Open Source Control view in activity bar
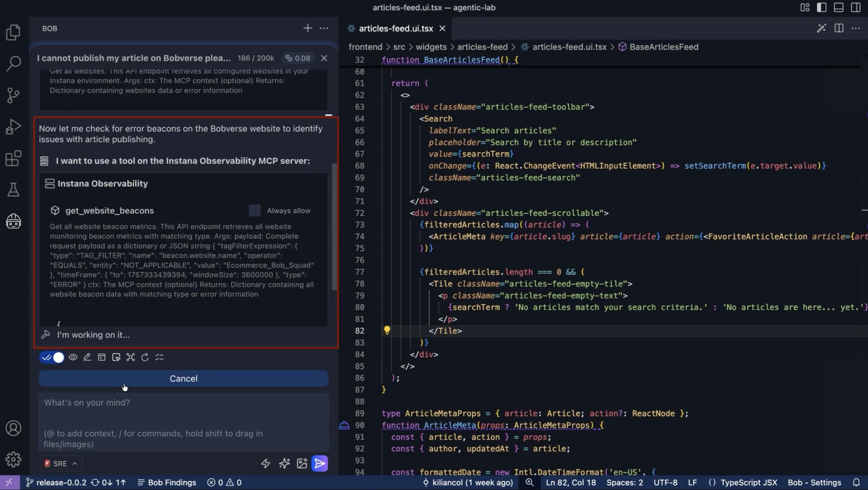 (x=14, y=95)
